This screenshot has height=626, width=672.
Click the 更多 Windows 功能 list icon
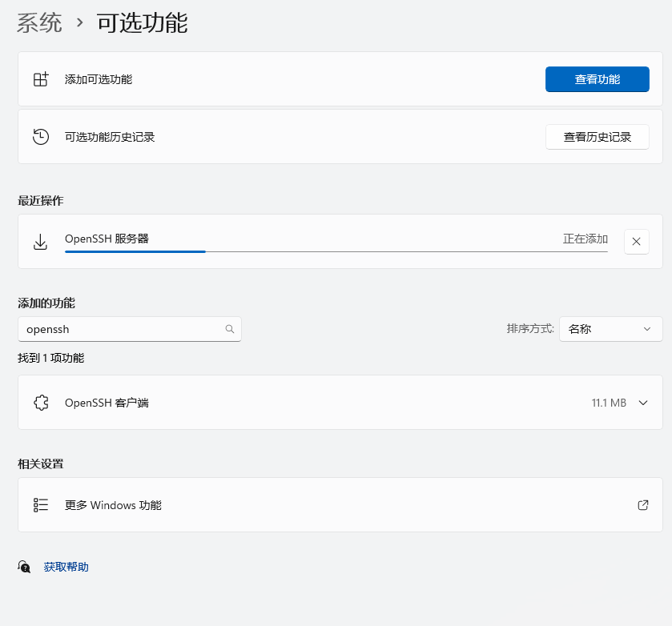point(40,505)
